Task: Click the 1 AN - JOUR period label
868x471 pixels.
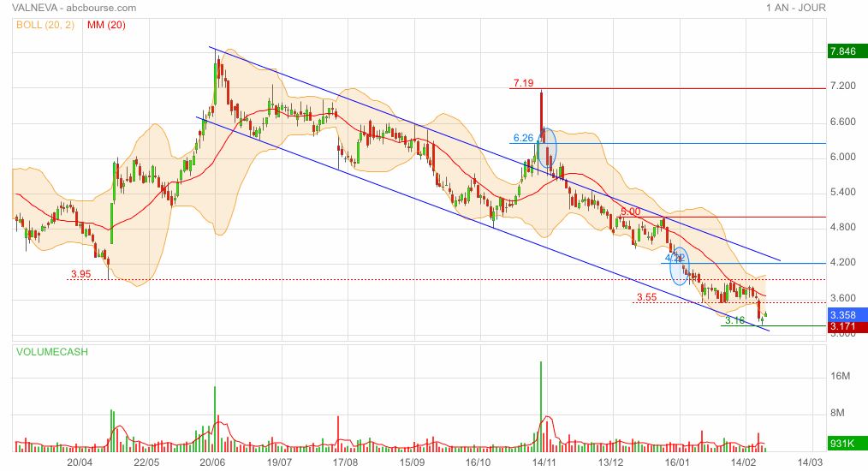Action: [796, 8]
